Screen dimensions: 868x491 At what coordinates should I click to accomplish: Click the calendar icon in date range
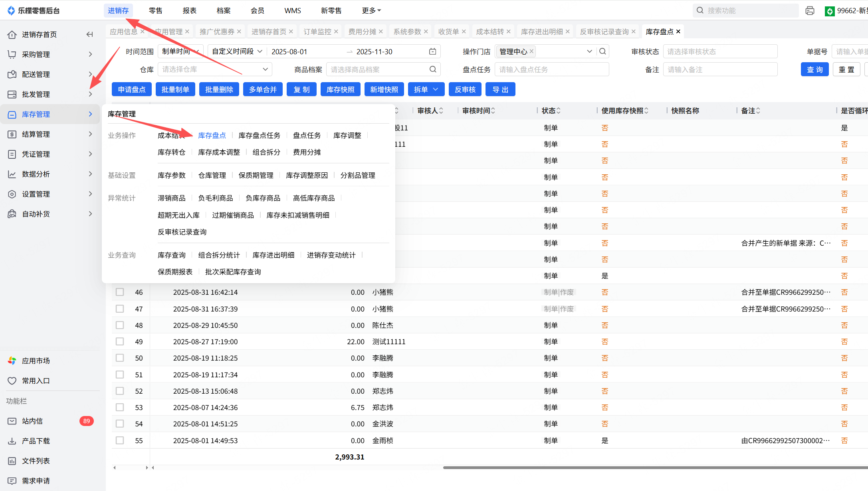coord(432,51)
